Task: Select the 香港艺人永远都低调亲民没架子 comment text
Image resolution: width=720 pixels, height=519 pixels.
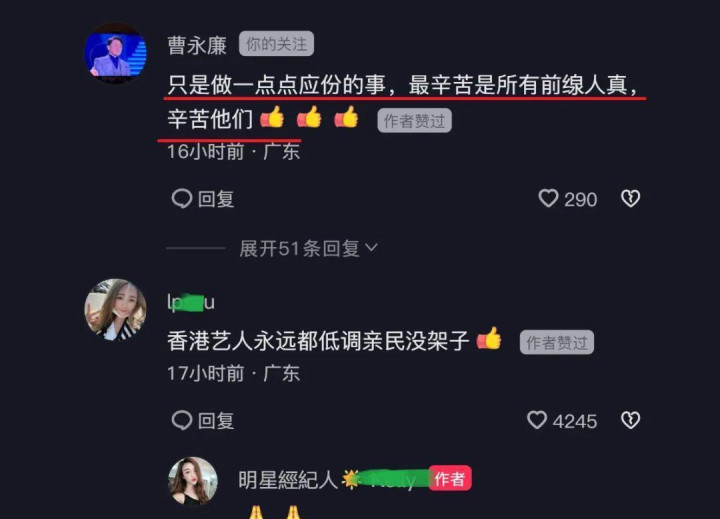Action: pyautogui.click(x=318, y=341)
